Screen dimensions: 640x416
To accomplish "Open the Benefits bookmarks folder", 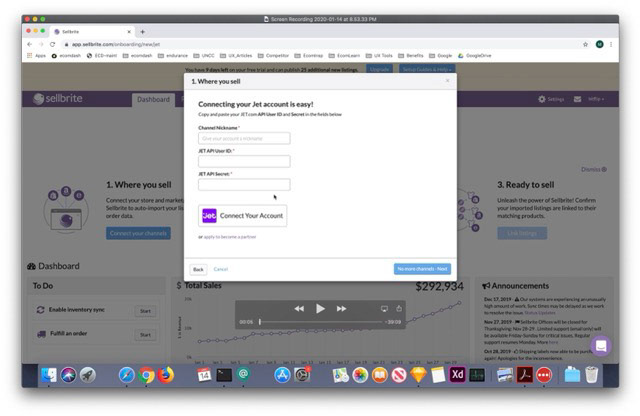I will (411, 56).
